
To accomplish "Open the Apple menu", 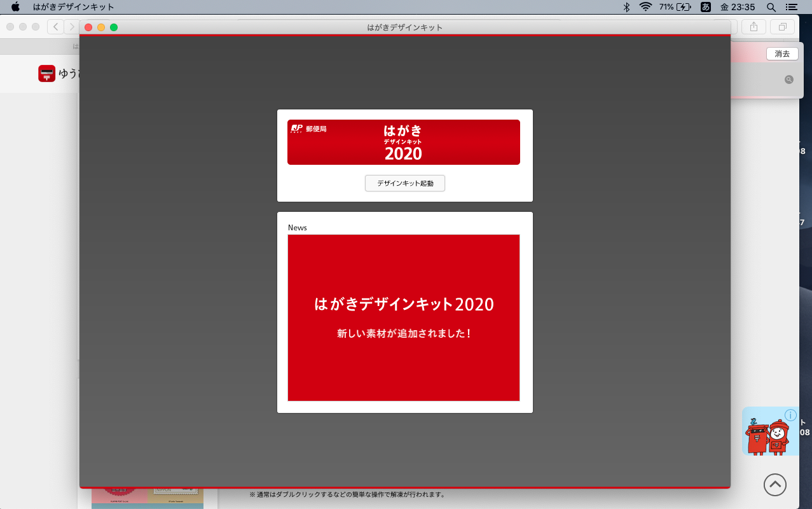I will click(x=16, y=7).
